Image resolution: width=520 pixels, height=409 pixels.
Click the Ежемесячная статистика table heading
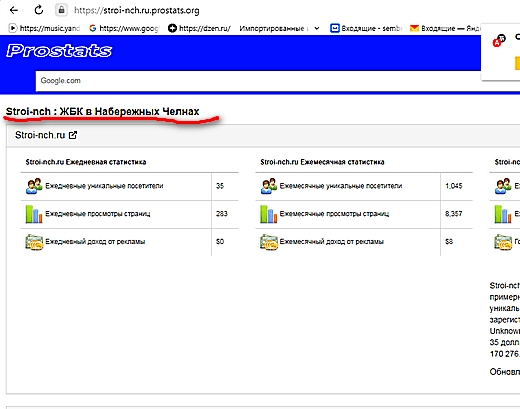click(322, 162)
